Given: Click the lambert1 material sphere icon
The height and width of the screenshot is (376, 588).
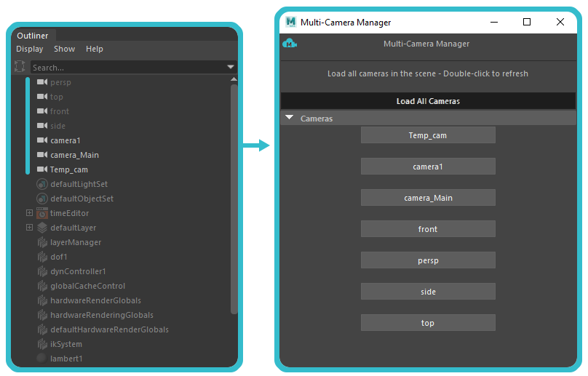Looking at the screenshot, I should pyautogui.click(x=42, y=359).
